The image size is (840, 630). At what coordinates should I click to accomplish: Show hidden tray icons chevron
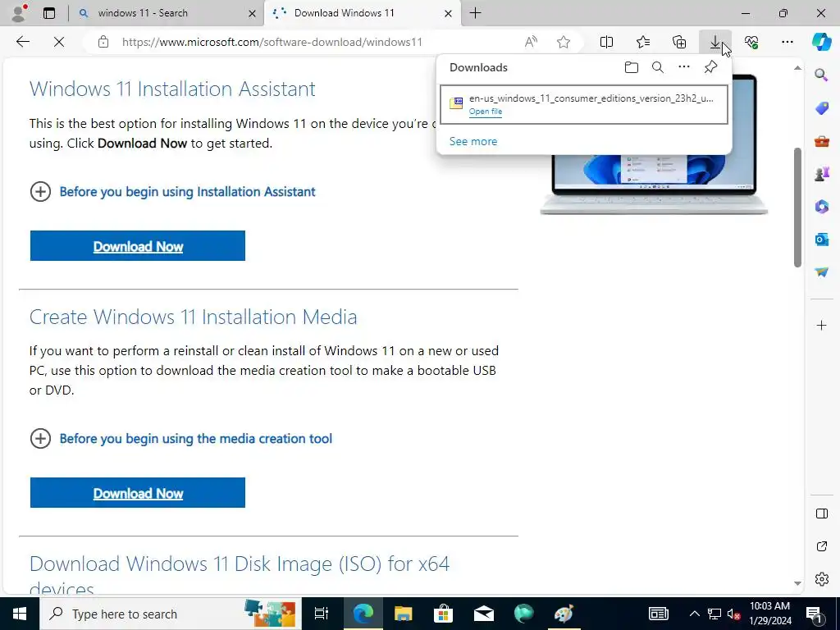coord(694,614)
